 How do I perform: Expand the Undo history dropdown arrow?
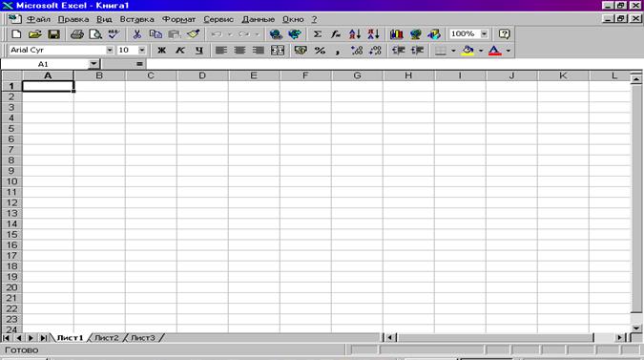pos(230,34)
